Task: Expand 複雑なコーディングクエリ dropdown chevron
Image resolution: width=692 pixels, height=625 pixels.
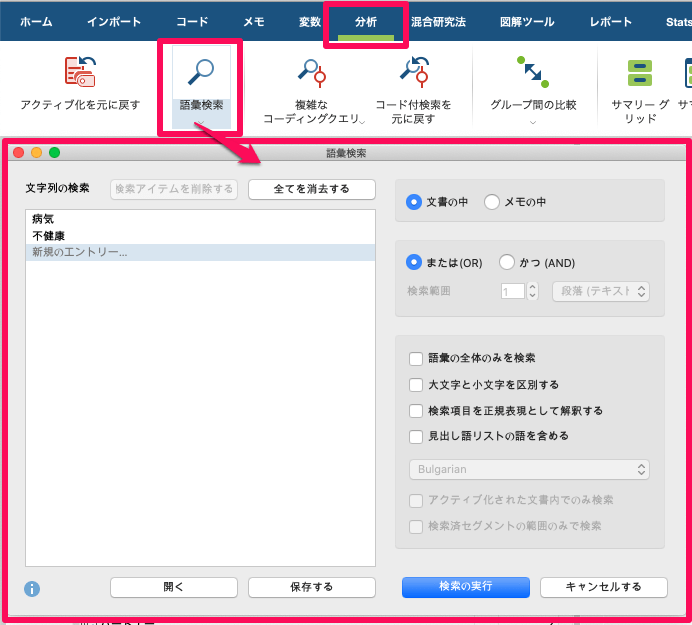Action: pyautogui.click(x=362, y=122)
